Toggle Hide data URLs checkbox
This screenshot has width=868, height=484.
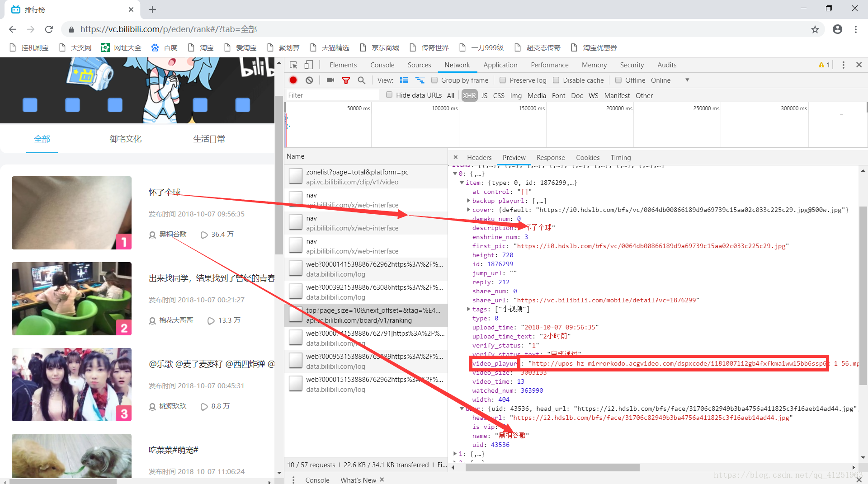(x=389, y=95)
